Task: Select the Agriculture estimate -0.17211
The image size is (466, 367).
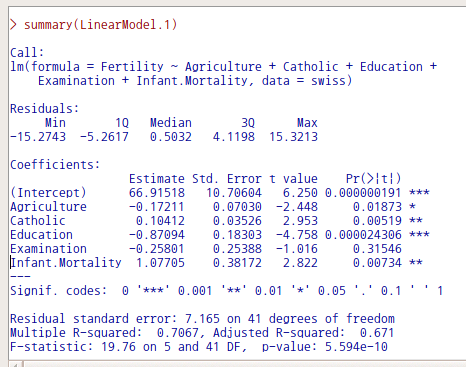Action: 157,207
